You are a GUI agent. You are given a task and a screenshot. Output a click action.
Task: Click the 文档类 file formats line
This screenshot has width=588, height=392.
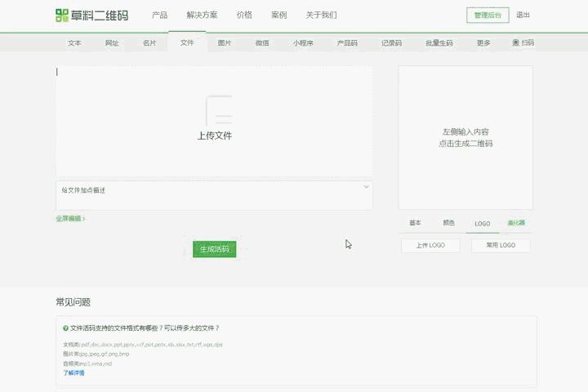(x=143, y=345)
